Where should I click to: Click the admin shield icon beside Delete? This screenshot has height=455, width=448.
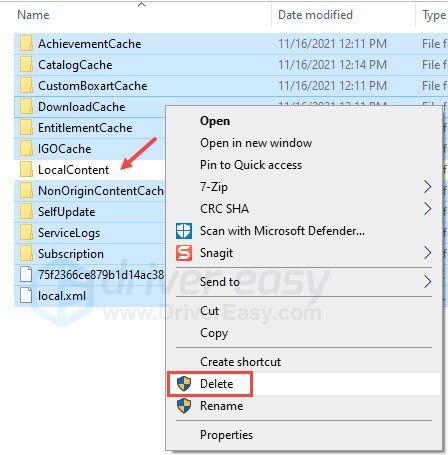pos(184,384)
